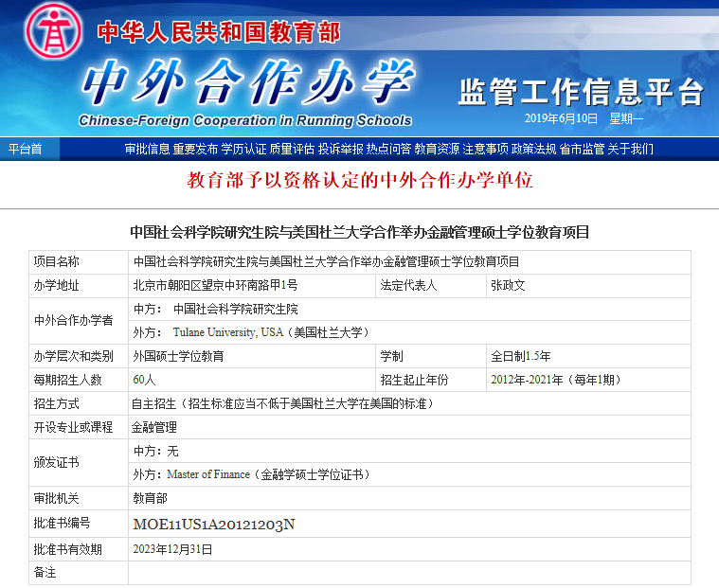Click the red heading 教育部予以资格认定的中外合作办学单位
This screenshot has height=588, width=719.
pyautogui.click(x=359, y=180)
